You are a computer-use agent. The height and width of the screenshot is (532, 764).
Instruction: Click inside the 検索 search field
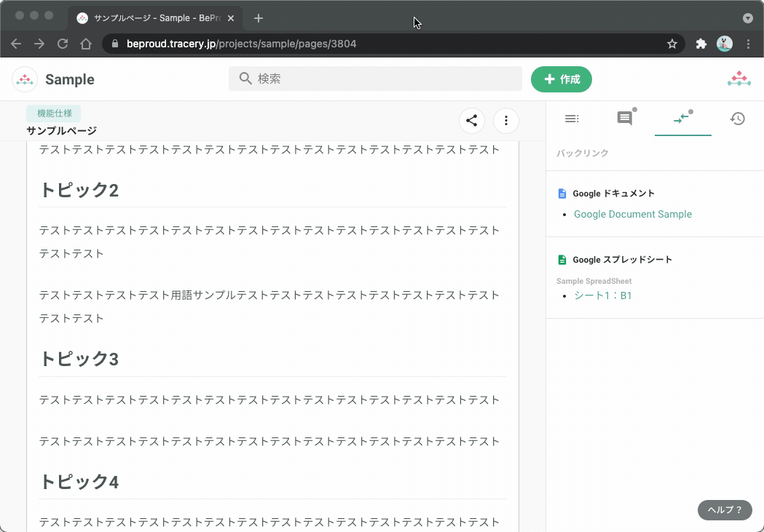375,79
